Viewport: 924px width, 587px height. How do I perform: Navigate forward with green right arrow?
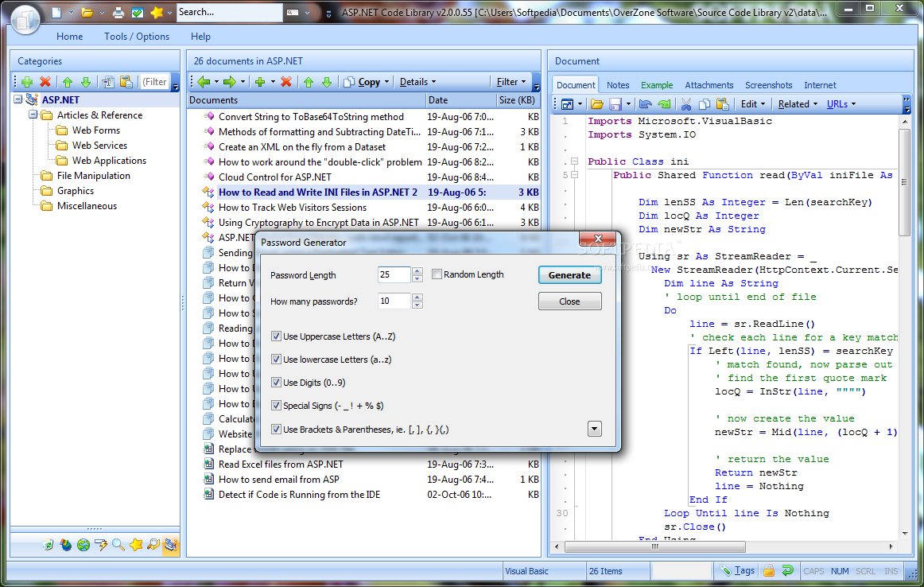pos(230,82)
